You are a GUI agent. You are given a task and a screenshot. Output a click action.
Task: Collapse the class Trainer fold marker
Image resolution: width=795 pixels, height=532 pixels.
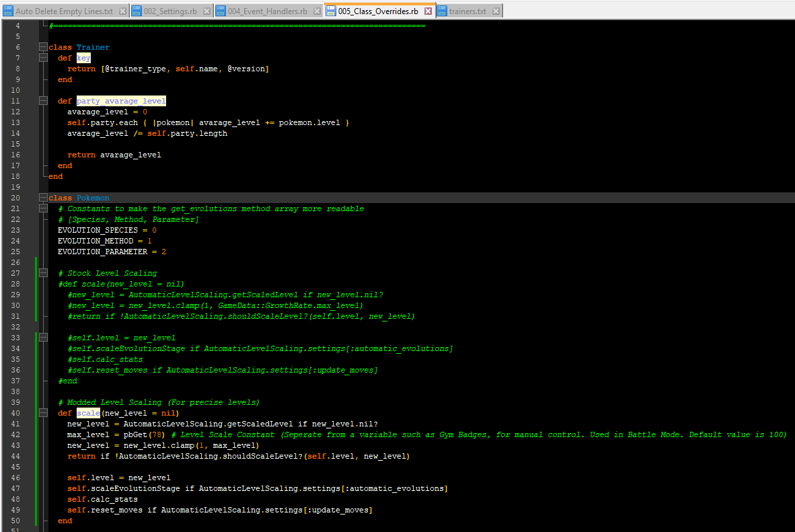pyautogui.click(x=44, y=47)
